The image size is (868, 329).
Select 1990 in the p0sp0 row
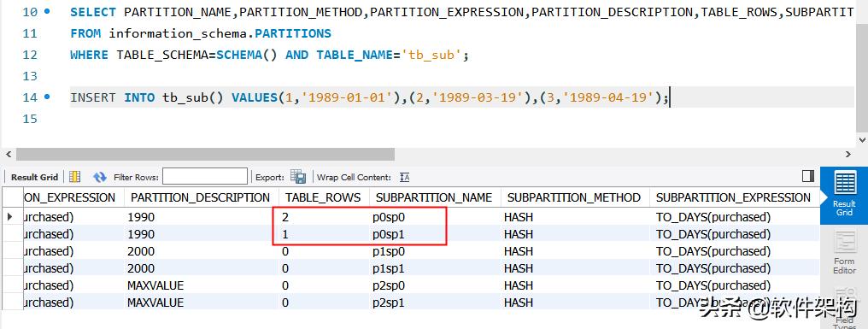141,217
